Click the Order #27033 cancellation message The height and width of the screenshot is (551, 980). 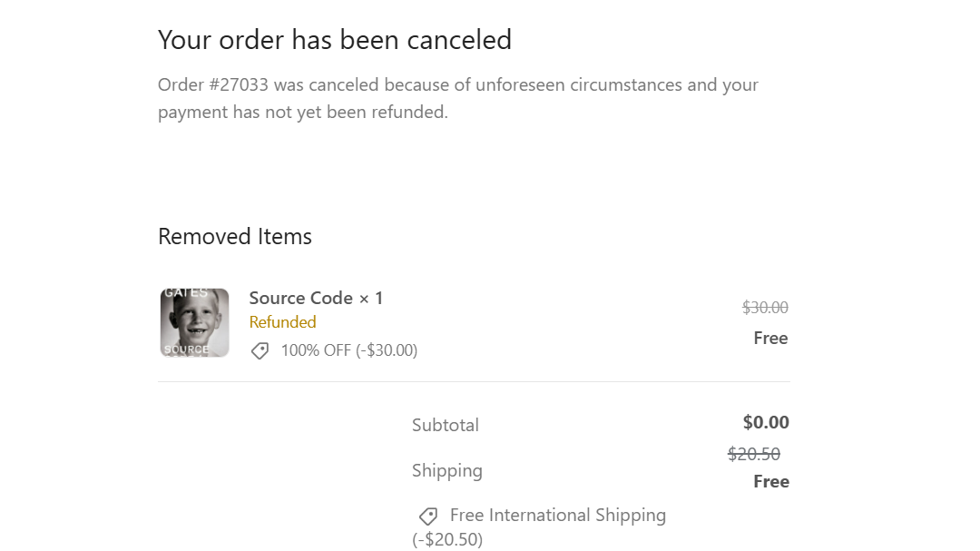point(458,98)
